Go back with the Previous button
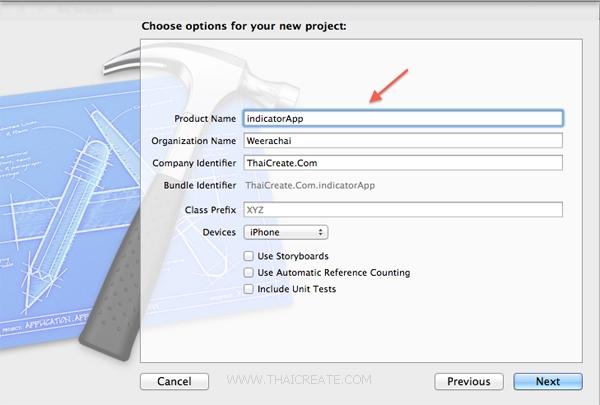Screen dimensions: 600x405 click(469, 381)
